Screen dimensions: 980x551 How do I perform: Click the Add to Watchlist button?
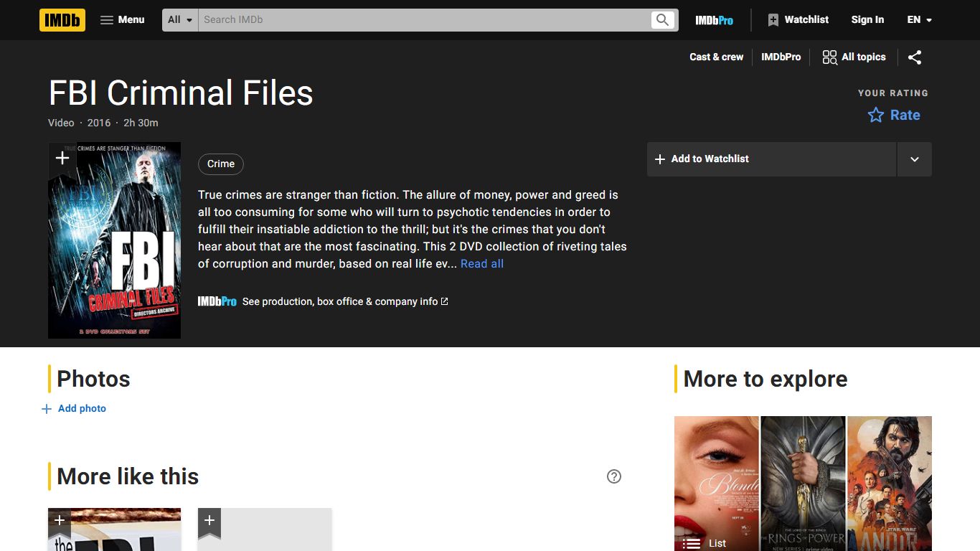(x=772, y=159)
